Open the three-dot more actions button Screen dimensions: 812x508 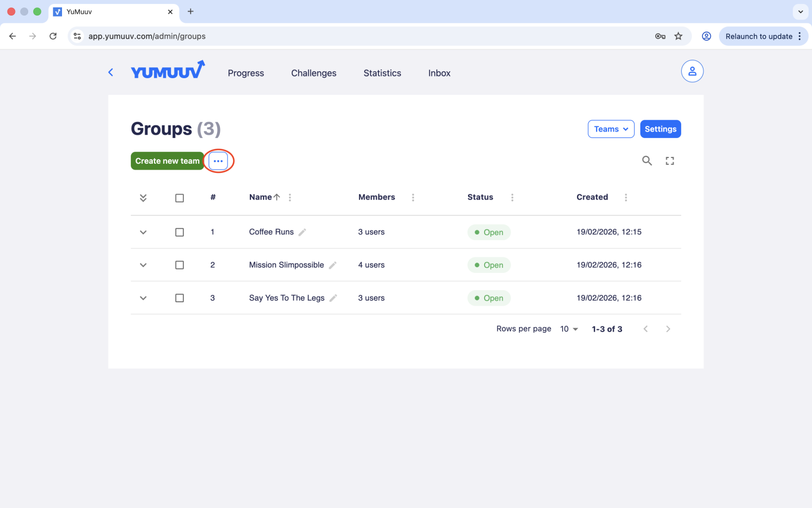point(218,161)
